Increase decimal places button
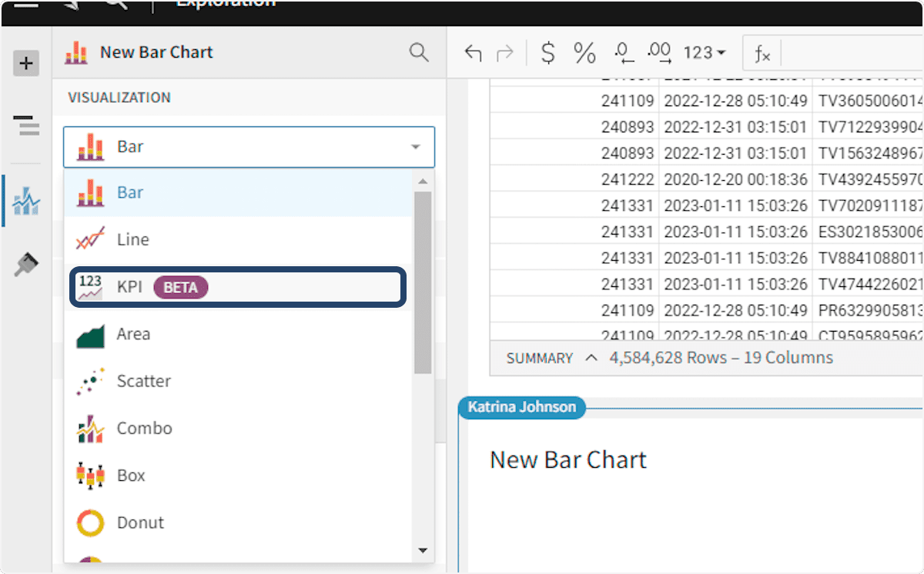 tap(659, 53)
